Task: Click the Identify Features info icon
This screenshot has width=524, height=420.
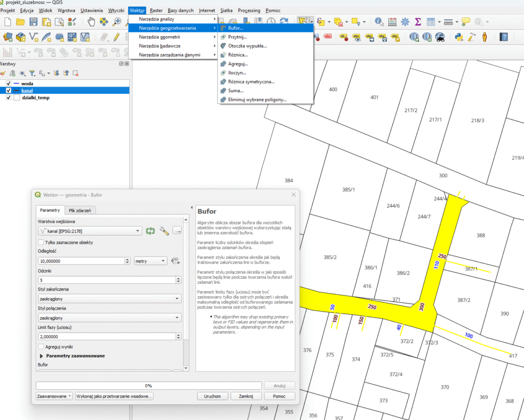Action: point(379,21)
